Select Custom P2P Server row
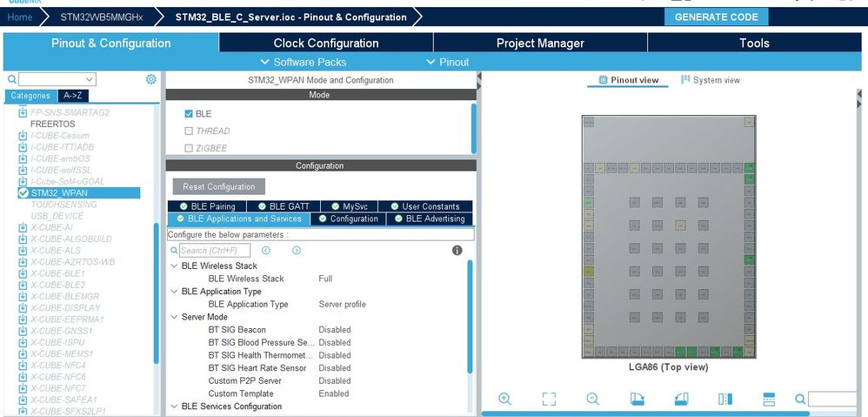 click(x=318, y=381)
